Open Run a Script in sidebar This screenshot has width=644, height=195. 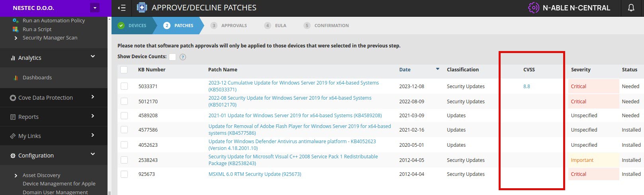pos(37,30)
